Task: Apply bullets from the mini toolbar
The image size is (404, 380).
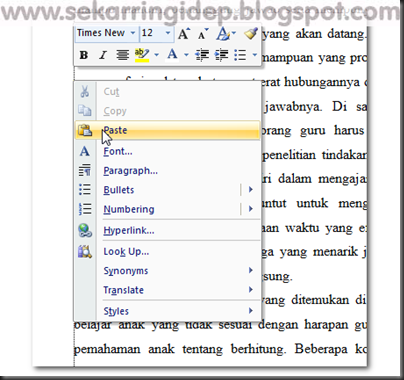Action: tap(240, 55)
